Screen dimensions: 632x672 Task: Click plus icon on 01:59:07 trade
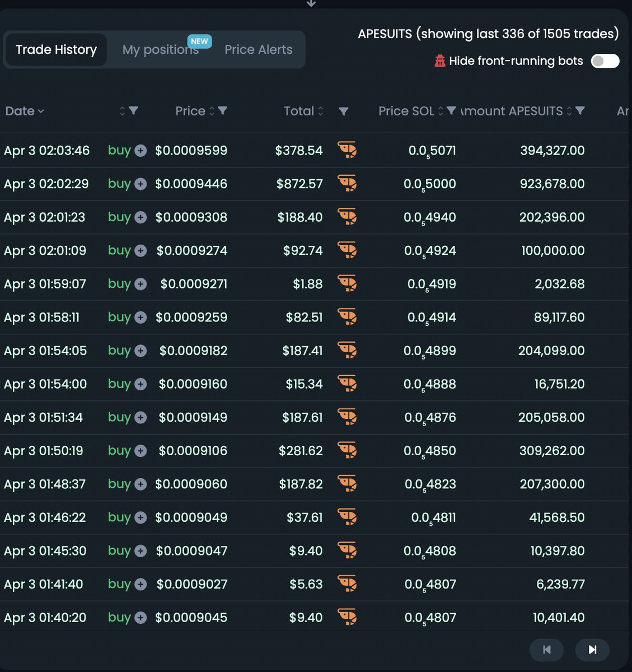pyautogui.click(x=141, y=284)
